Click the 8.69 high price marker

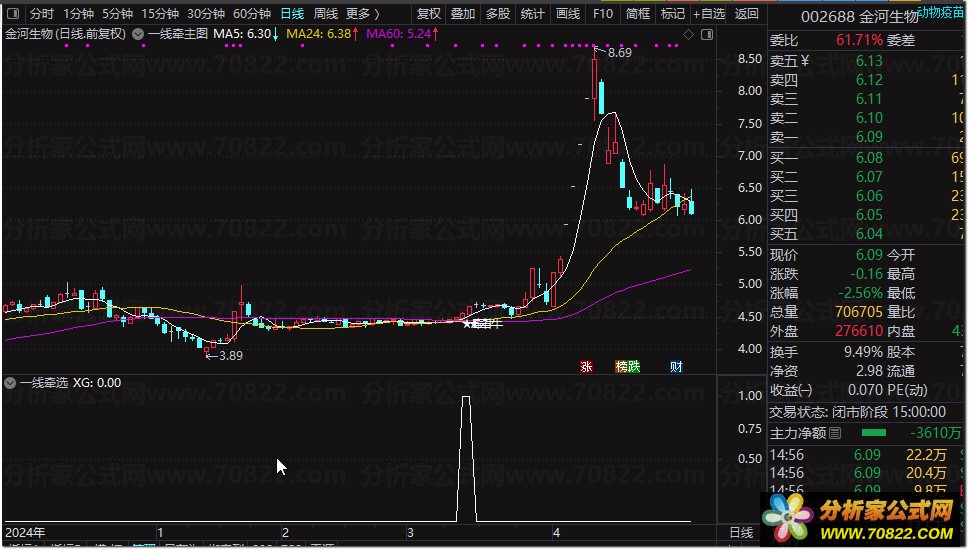click(620, 53)
